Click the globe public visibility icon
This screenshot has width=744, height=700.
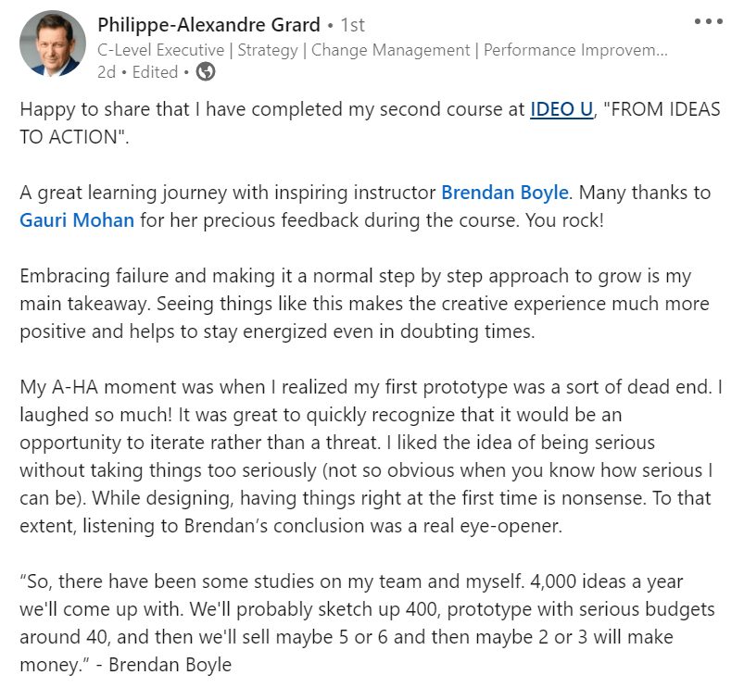pyautogui.click(x=206, y=71)
